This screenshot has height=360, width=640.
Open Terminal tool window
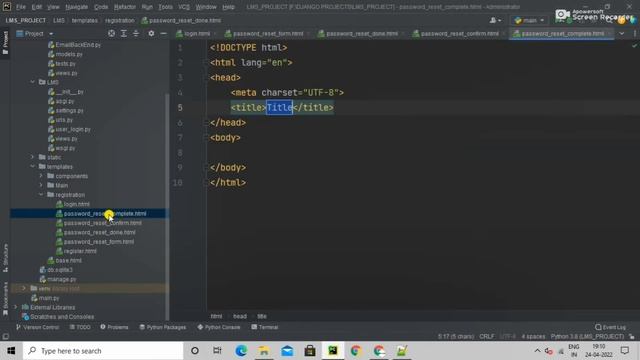tap(264, 327)
